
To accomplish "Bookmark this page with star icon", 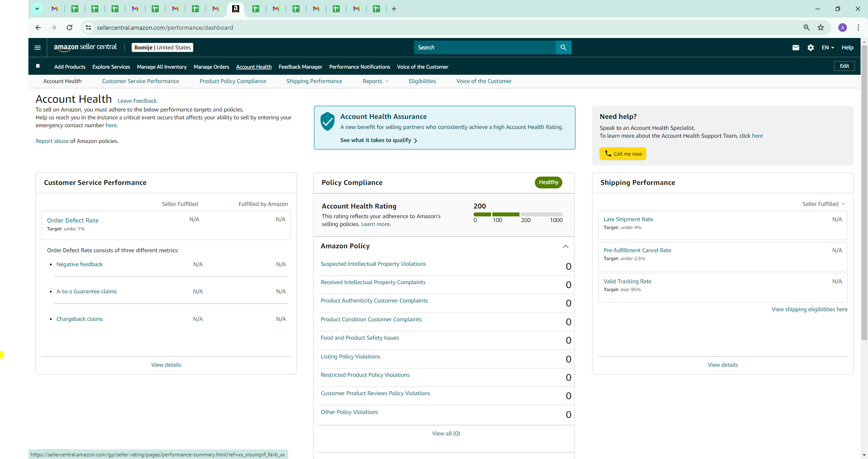I will click(x=821, y=28).
